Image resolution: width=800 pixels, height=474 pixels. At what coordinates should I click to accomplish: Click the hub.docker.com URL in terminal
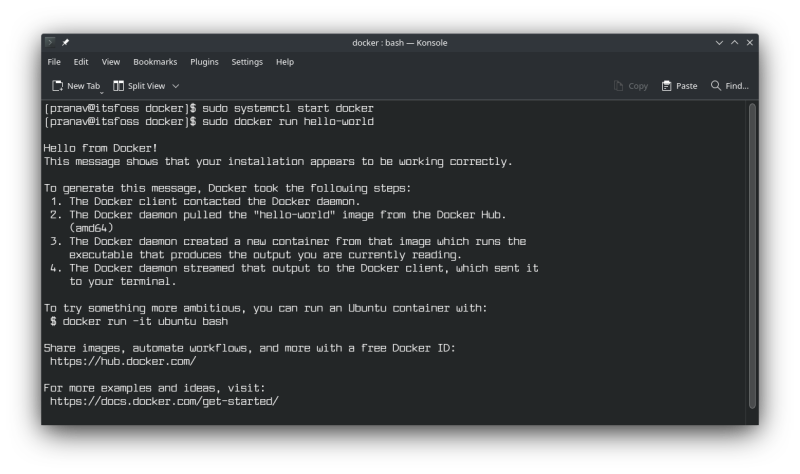122,361
